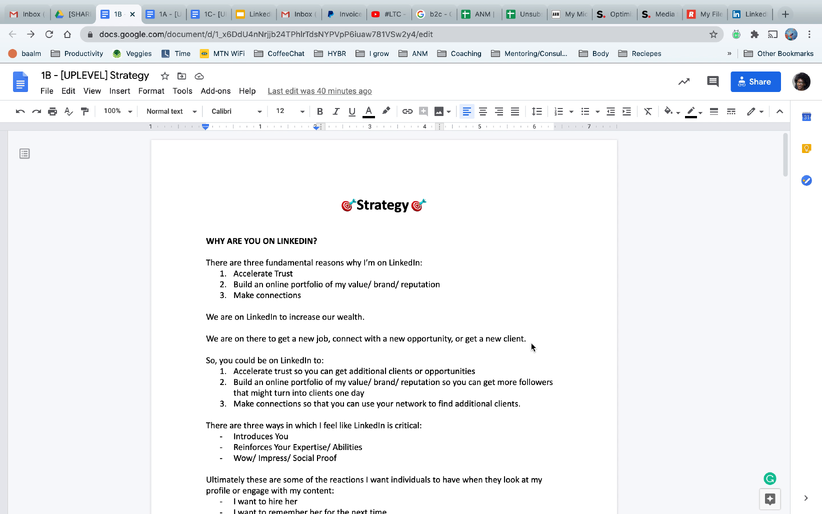822x514 pixels.
Task: Star the document with the star icon
Action: click(165, 76)
